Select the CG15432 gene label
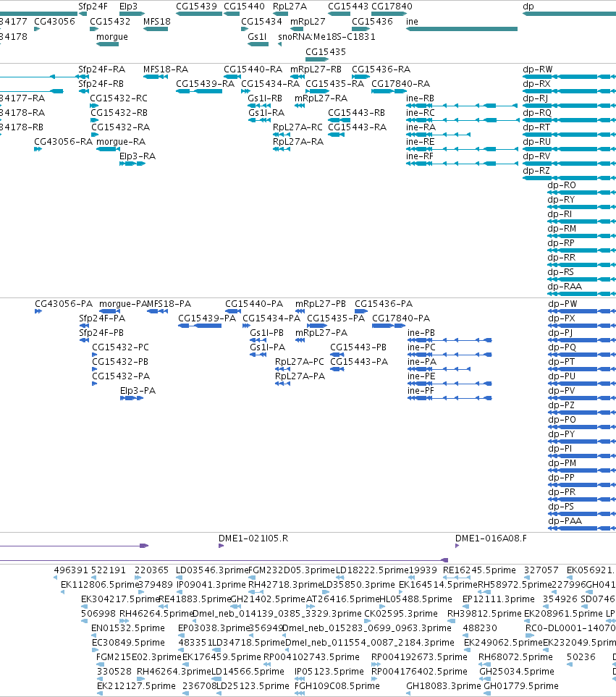Screen dimensions: 616x697 pos(110,21)
